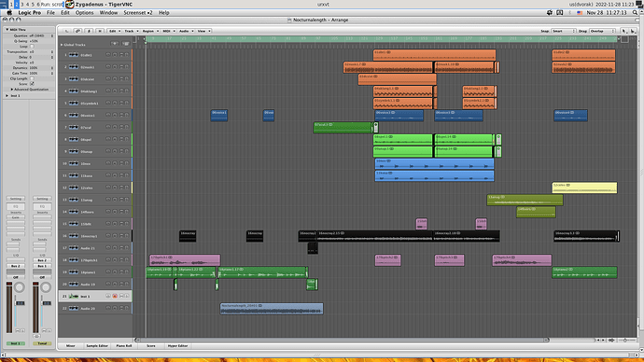This screenshot has height=362, width=644.
Task: Click the instrument icon of track 1
Action: click(x=74, y=55)
